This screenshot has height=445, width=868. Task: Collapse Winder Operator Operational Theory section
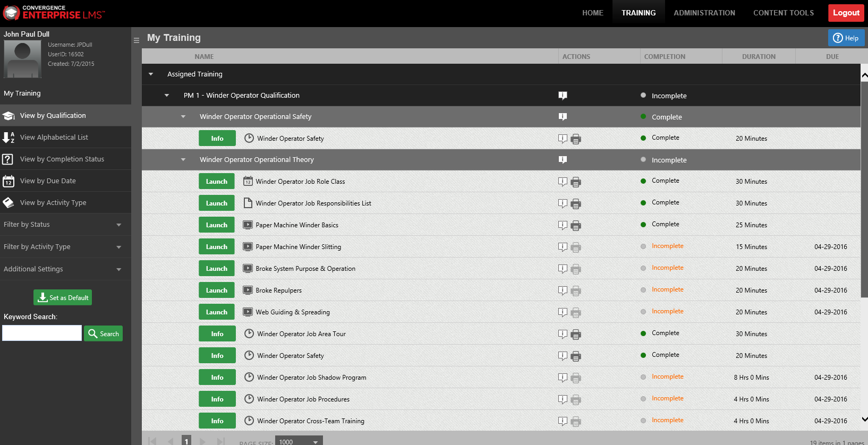click(x=183, y=160)
